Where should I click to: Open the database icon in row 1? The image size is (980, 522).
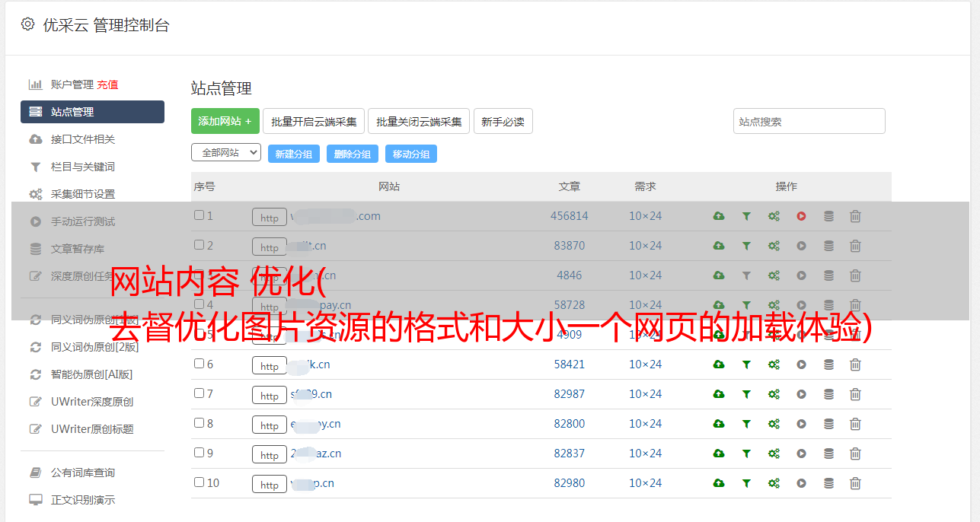[828, 216]
